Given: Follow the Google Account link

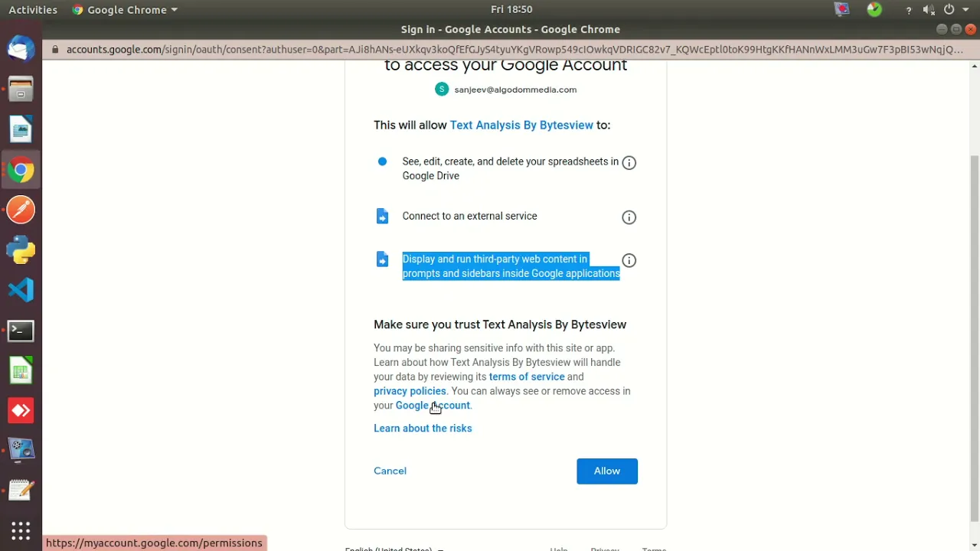Looking at the screenshot, I should point(433,406).
